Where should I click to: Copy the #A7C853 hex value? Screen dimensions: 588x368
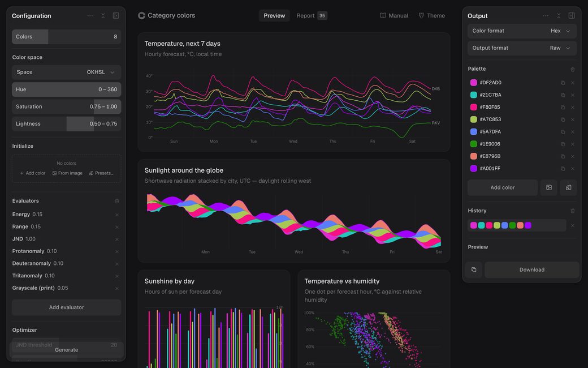(x=563, y=119)
